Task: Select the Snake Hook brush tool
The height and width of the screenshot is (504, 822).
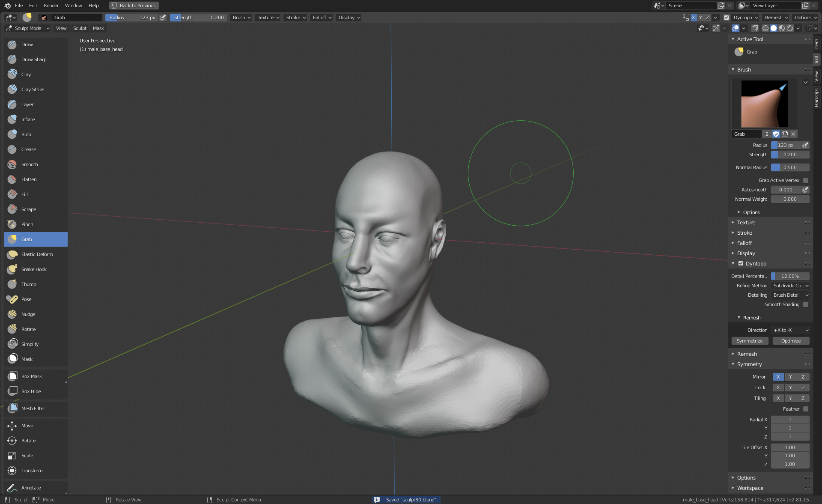Action: (34, 269)
